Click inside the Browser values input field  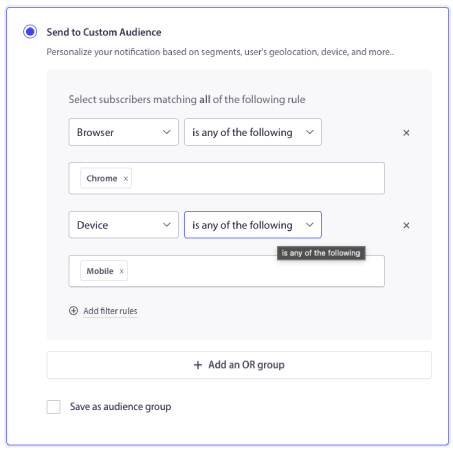tap(257, 178)
